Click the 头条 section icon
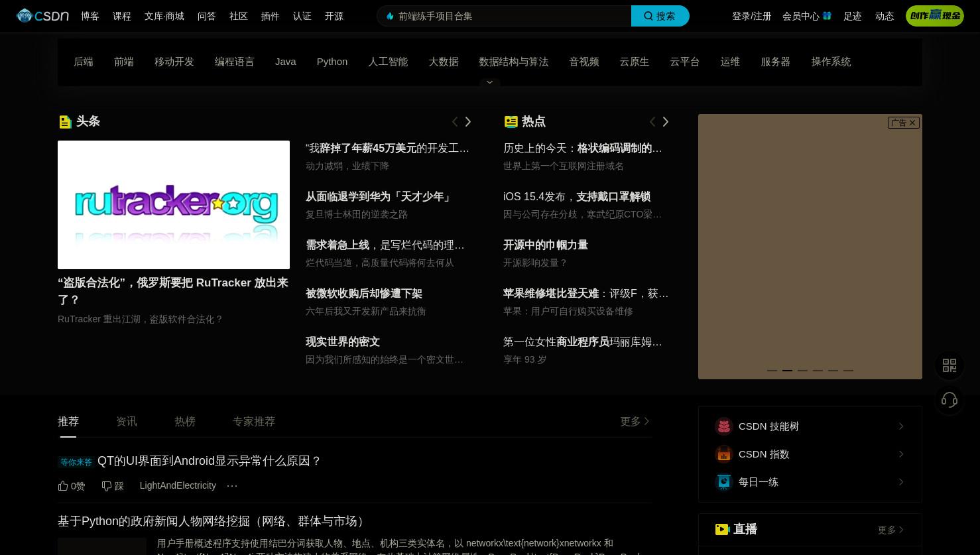 pos(65,121)
